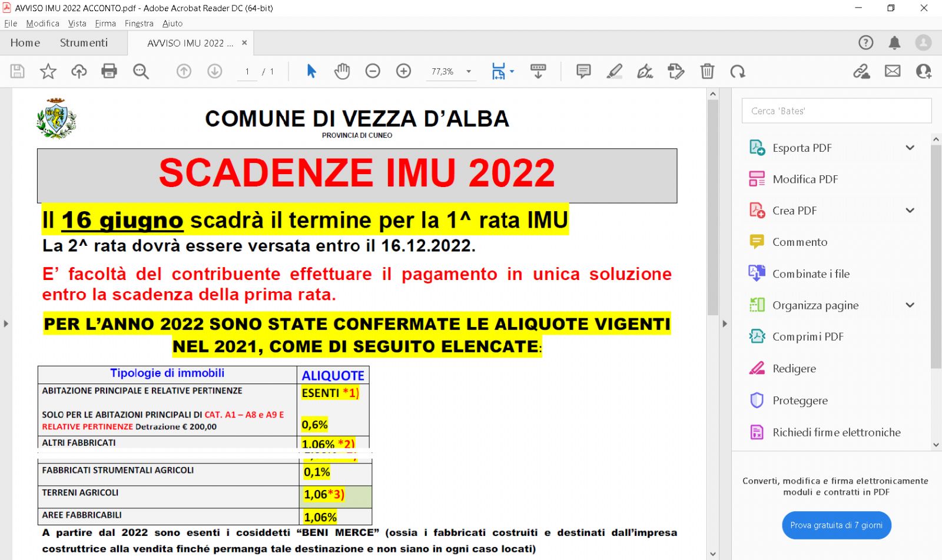Select the Highlight text tool

pyautogui.click(x=614, y=71)
